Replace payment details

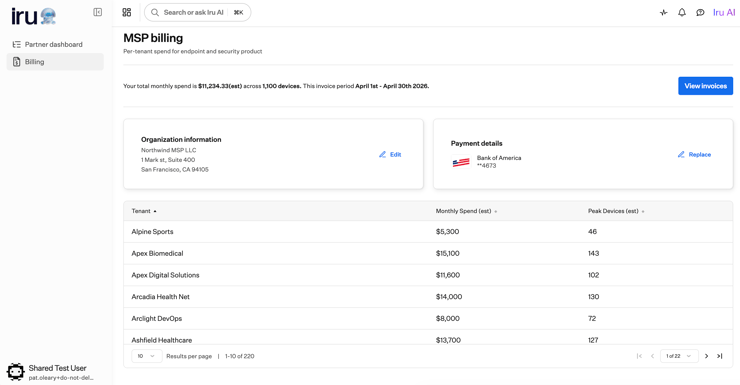point(694,154)
